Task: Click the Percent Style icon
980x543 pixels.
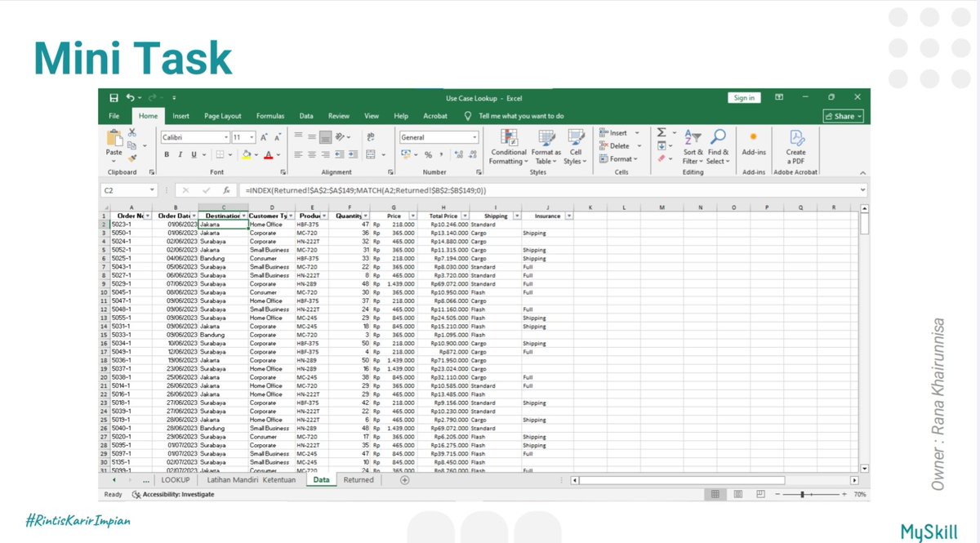Action: (x=427, y=154)
